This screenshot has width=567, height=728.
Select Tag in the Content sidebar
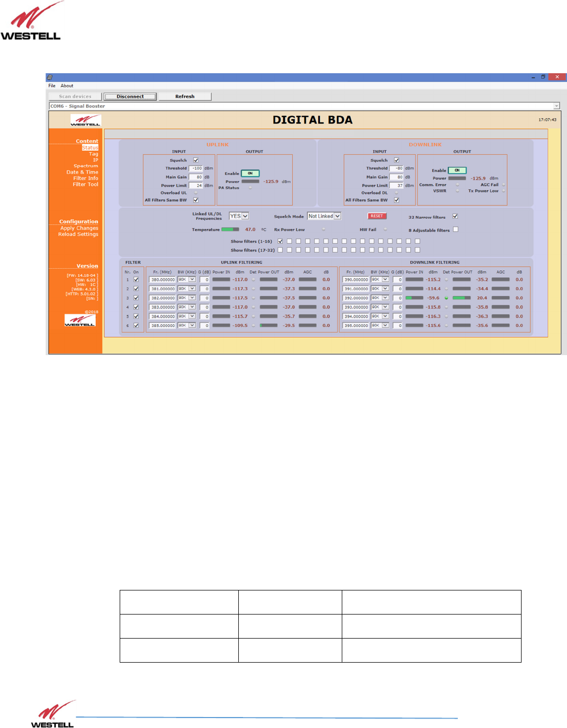click(94, 154)
